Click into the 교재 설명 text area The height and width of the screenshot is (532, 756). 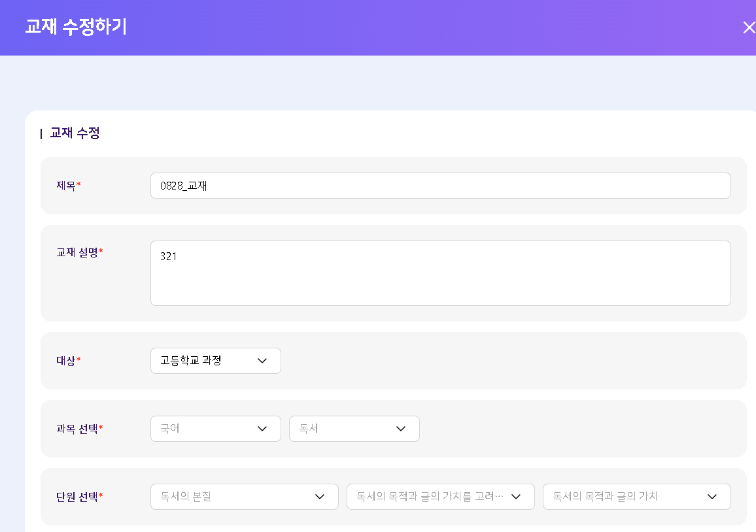[440, 273]
